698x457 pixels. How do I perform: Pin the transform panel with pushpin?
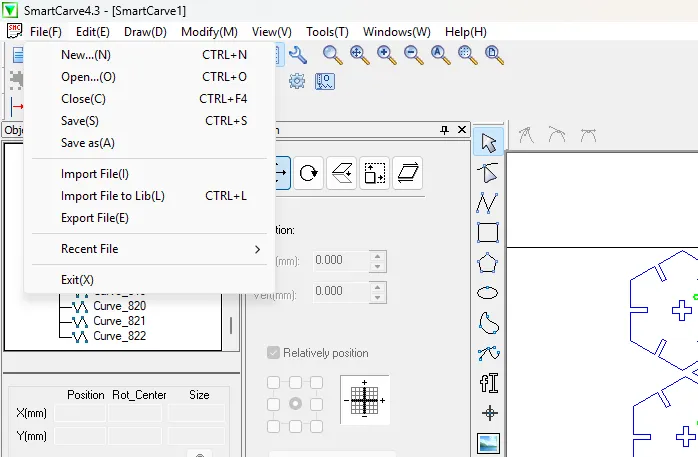point(444,130)
